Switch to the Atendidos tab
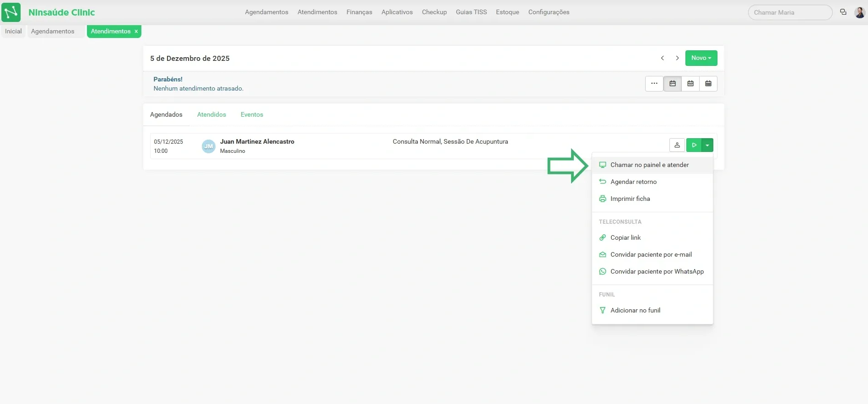This screenshot has height=404, width=868. coord(211,114)
